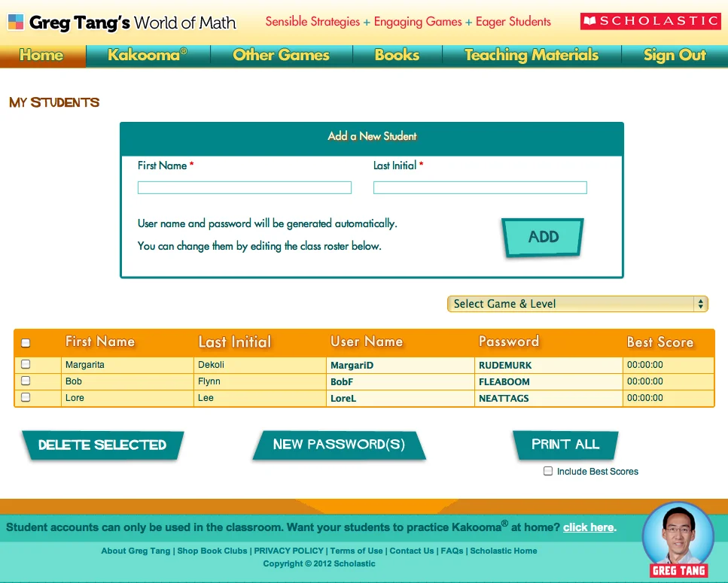728x583 pixels.
Task: Focus the First Name input field
Action: coord(244,187)
